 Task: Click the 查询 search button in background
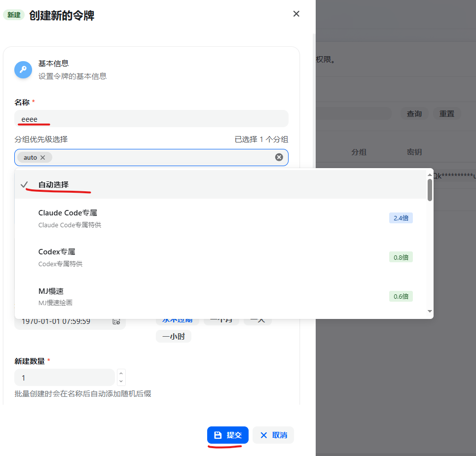coord(414,113)
